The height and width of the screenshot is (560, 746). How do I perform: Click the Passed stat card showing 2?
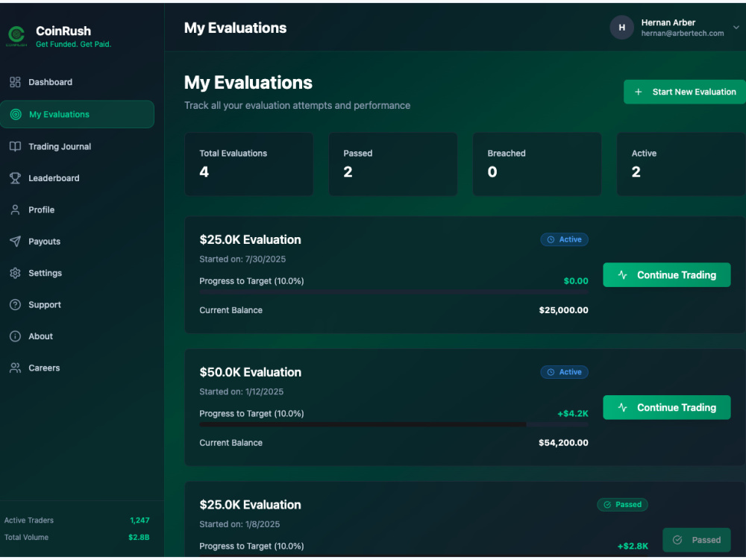click(393, 164)
